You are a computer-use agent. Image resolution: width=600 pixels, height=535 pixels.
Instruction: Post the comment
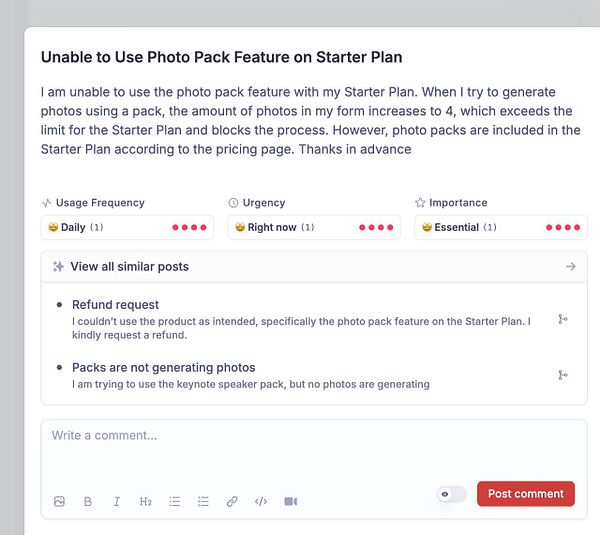(525, 494)
